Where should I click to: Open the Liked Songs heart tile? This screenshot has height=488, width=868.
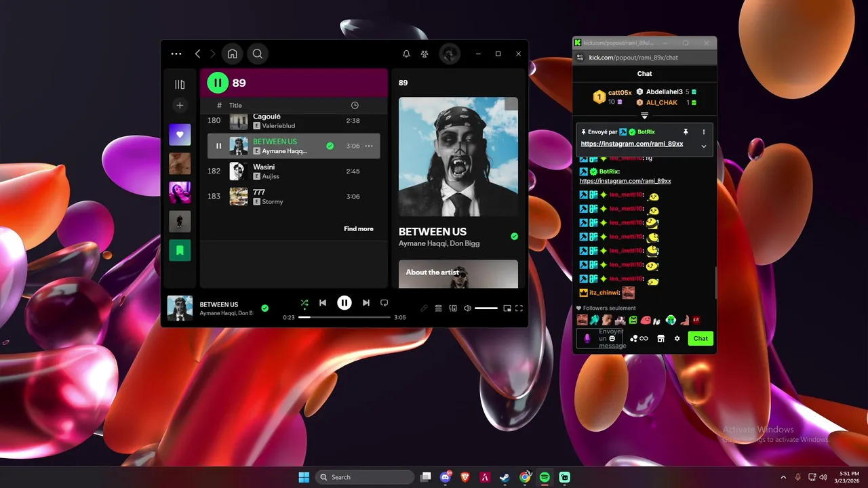coord(180,134)
